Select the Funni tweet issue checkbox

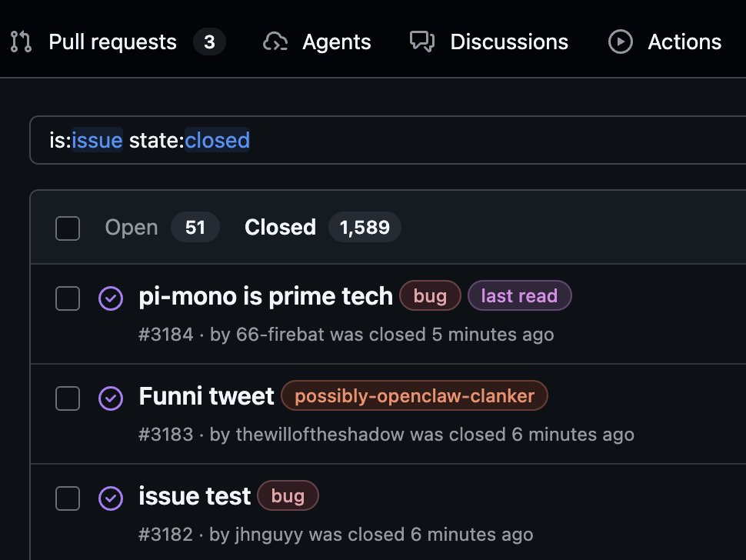pyautogui.click(x=68, y=398)
